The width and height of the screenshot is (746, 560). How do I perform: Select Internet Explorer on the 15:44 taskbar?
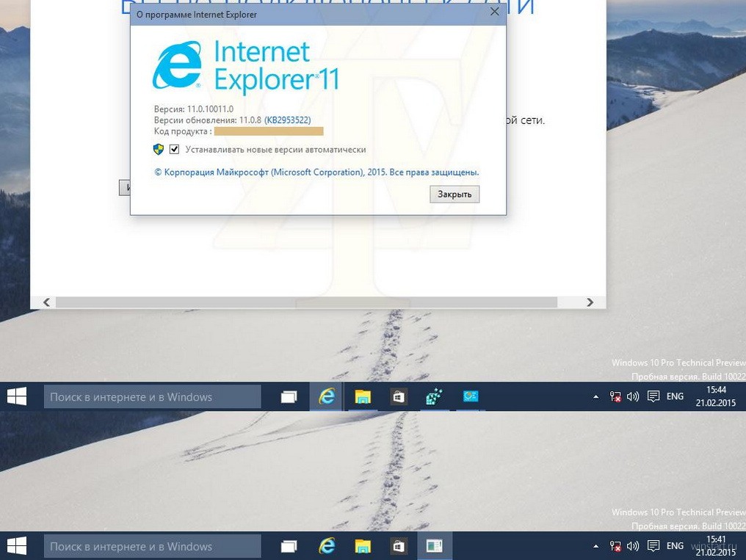click(326, 396)
